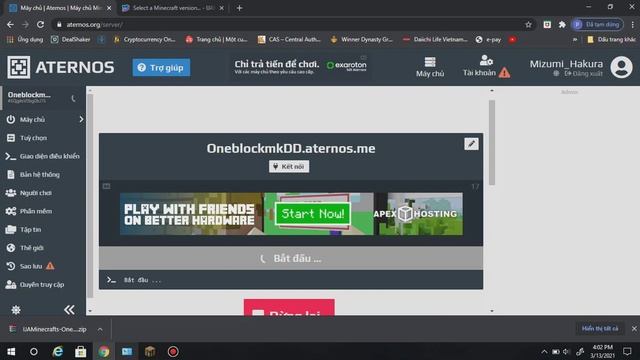Open the YouTube bookmark icon

[x=512, y=40]
